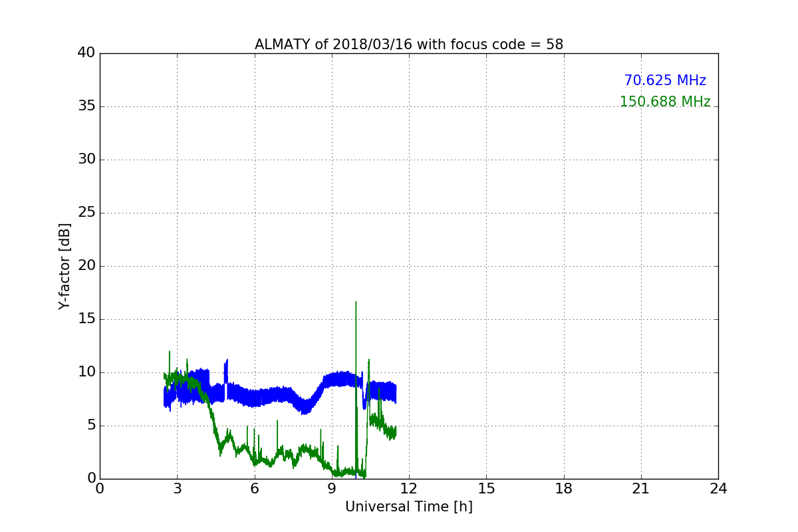Click the y-axis tick label '5'
Screen dimensions: 798x532
pyautogui.click(x=91, y=426)
